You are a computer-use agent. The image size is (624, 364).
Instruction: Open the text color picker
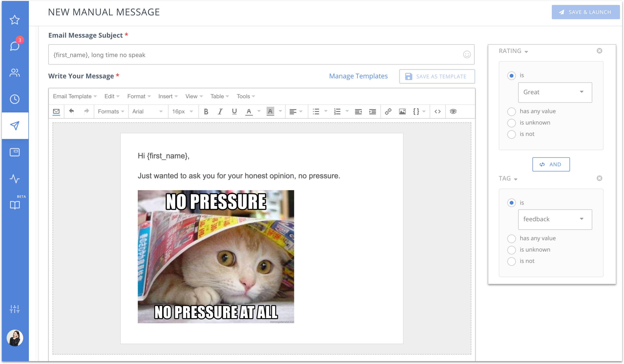(x=249, y=111)
